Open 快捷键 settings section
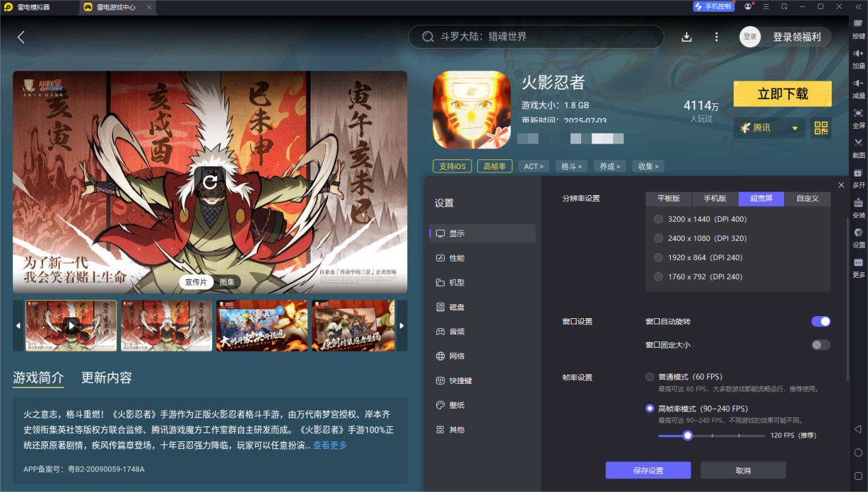 click(483, 380)
